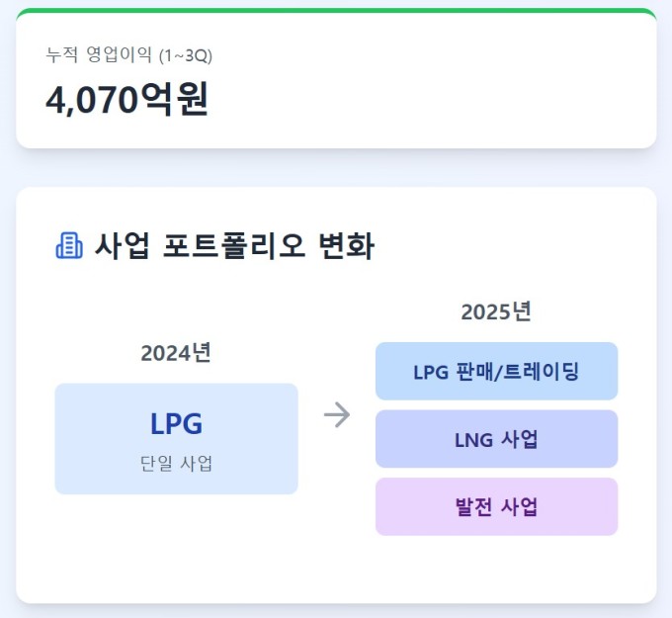Click the bold LPG title in 2024 box
The image size is (672, 618).
point(176,424)
